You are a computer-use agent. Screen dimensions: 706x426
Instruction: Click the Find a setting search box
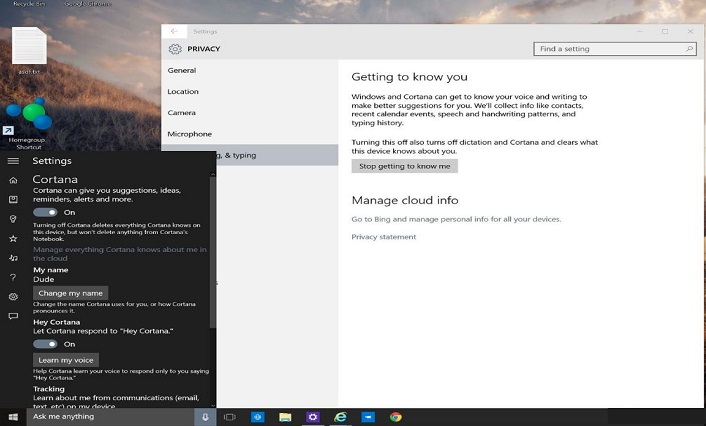click(615, 49)
